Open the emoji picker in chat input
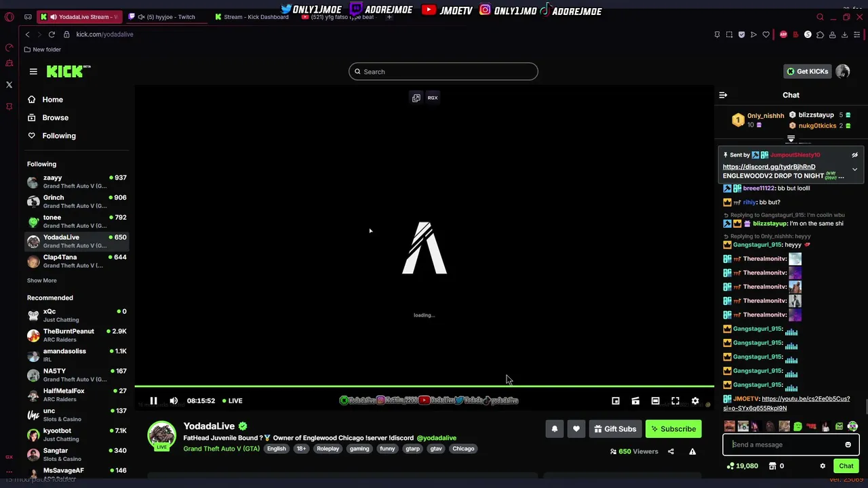868x488 pixels. (848, 445)
